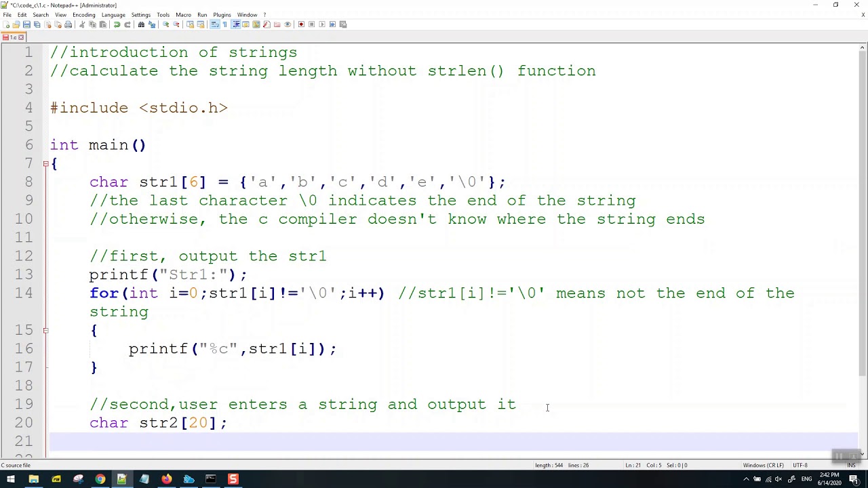Save the current file with Save icon

point(26,24)
